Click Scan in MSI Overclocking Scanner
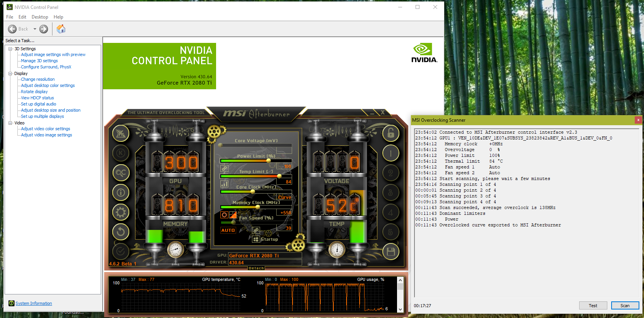644x318 pixels. (x=625, y=306)
